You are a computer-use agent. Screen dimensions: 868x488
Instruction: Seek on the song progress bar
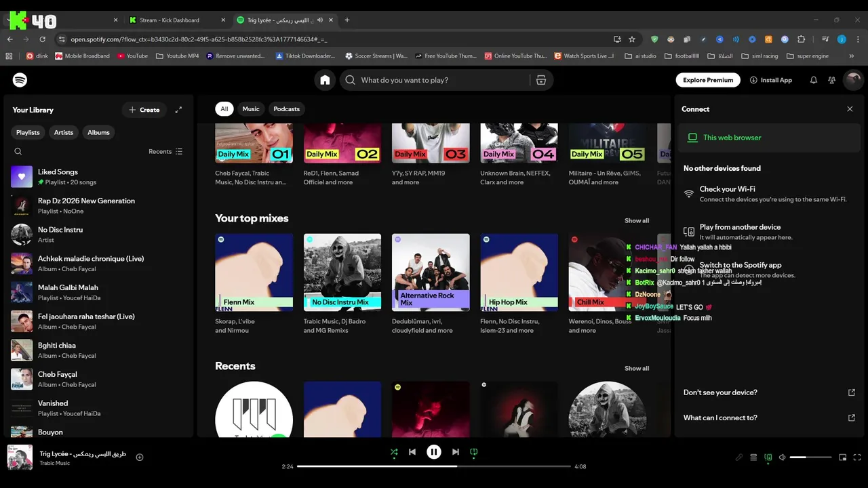pyautogui.click(x=434, y=466)
